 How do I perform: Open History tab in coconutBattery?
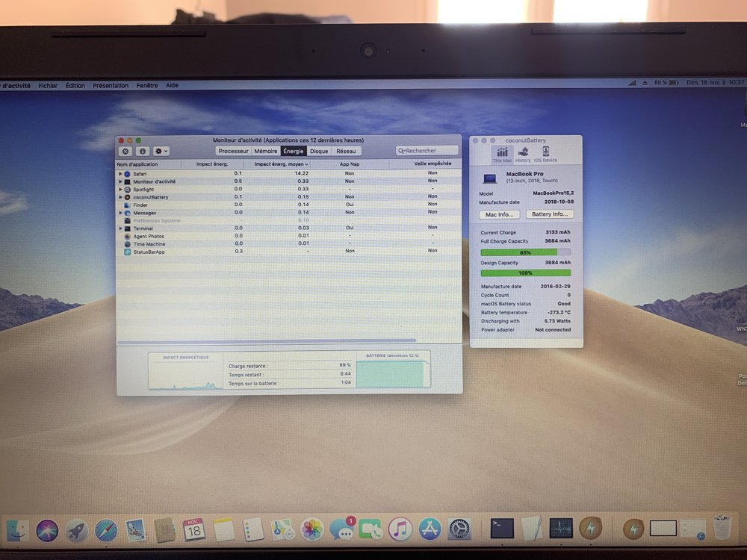click(523, 155)
